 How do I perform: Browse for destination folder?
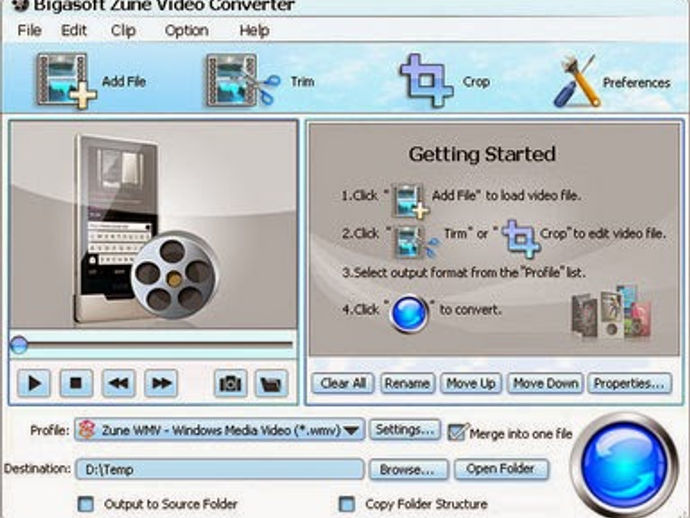coord(408,470)
